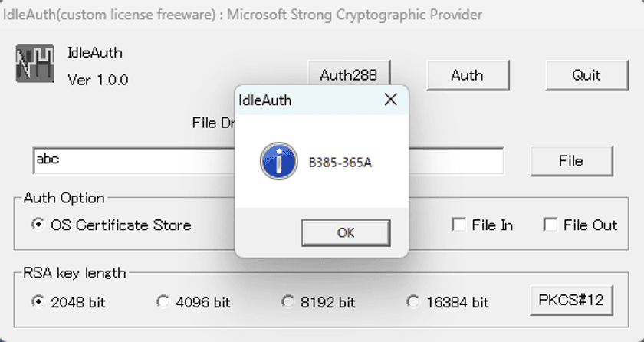The width and height of the screenshot is (644, 342).
Task: Quit the IdleAuth application
Action: (x=586, y=75)
